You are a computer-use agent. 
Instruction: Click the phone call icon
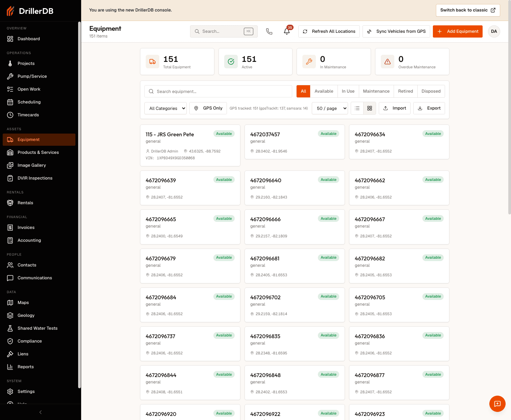pos(269,31)
